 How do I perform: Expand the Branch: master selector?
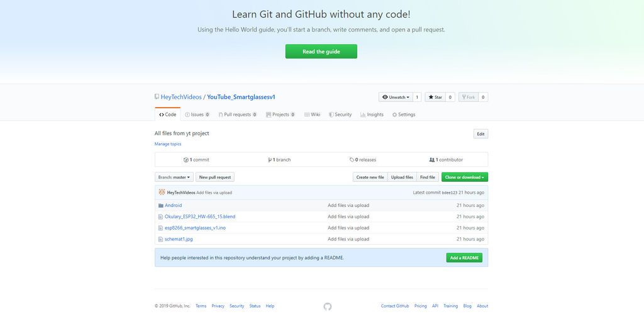(174, 177)
